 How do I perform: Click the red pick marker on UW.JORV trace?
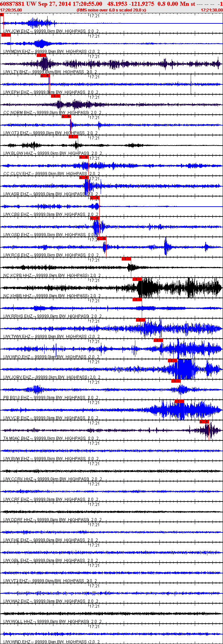click(x=172, y=361)
